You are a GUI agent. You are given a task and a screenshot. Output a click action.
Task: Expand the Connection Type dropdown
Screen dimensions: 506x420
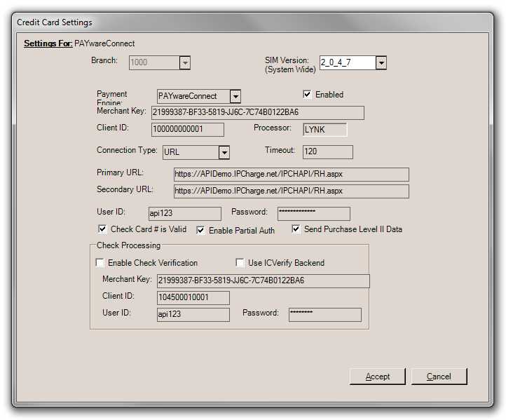(x=224, y=152)
